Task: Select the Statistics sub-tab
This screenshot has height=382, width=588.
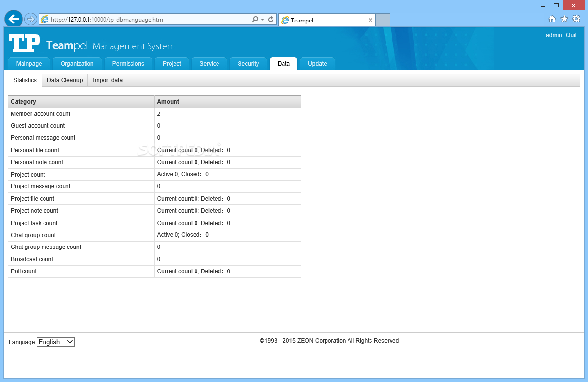Action: 25,80
